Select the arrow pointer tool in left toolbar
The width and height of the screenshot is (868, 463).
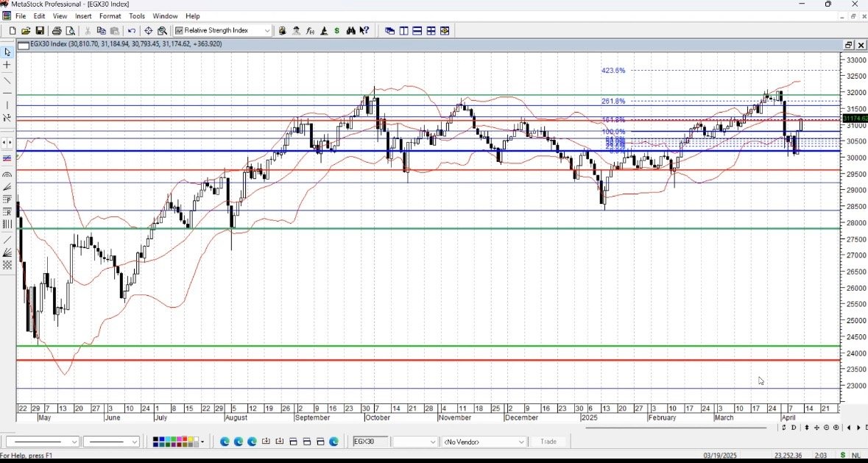[7, 52]
